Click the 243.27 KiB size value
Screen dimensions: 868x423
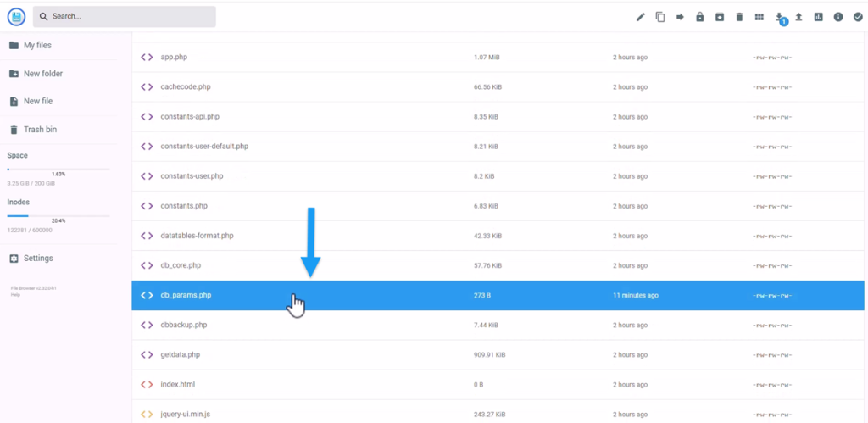pyautogui.click(x=489, y=415)
